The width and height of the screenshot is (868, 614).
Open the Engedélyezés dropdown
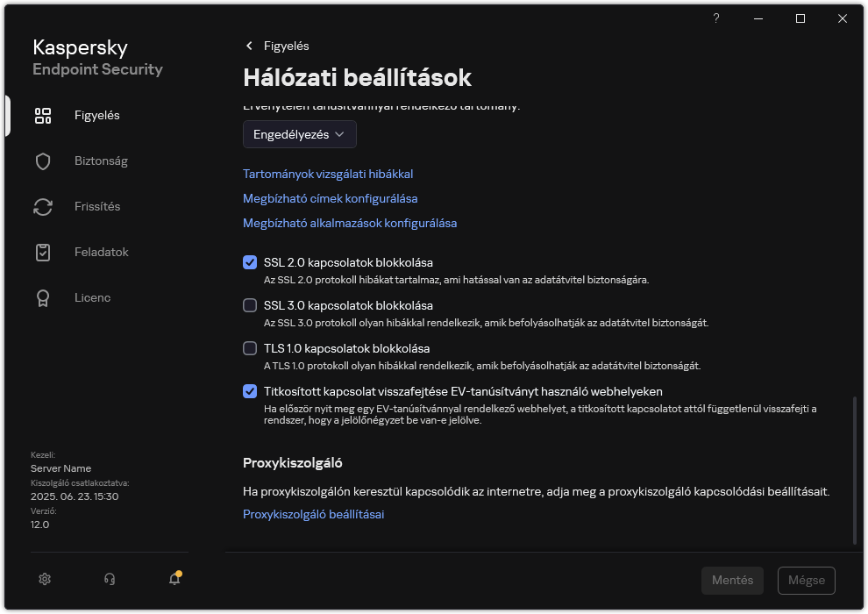tap(299, 134)
